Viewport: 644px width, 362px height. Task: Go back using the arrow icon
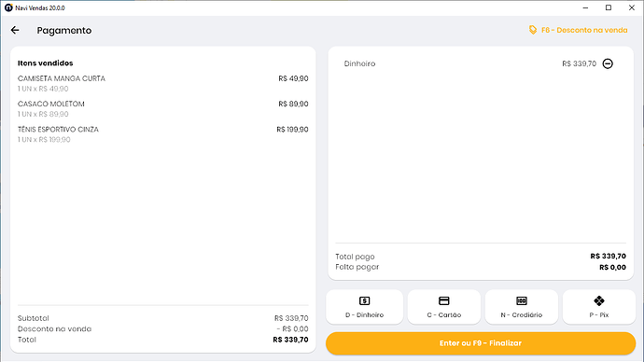click(15, 30)
